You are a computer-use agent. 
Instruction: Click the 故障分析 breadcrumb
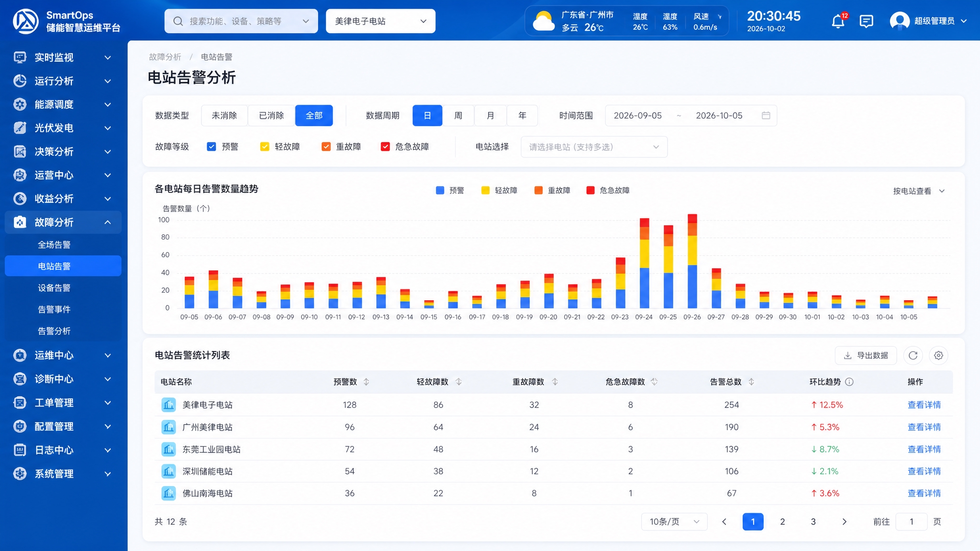(165, 57)
